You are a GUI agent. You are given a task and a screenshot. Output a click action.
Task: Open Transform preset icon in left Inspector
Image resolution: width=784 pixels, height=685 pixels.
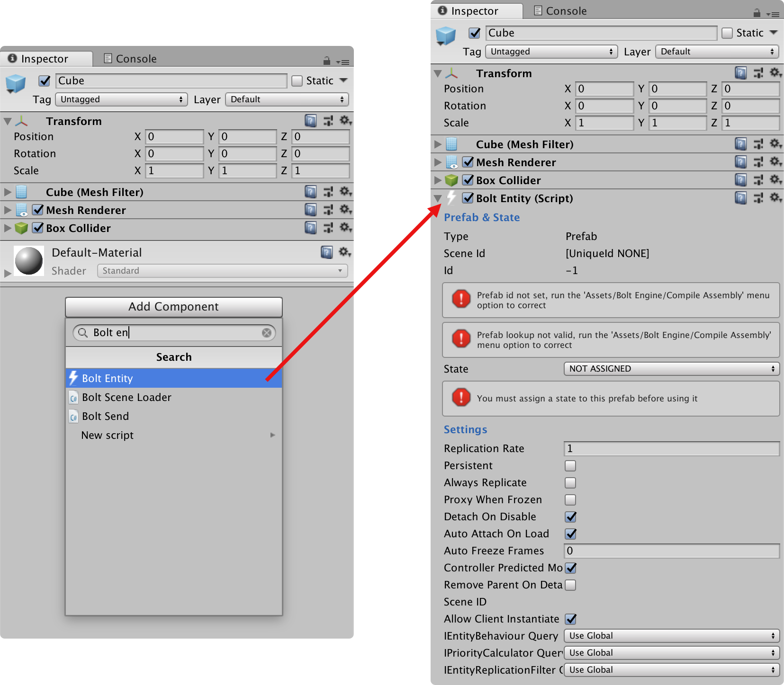328,121
